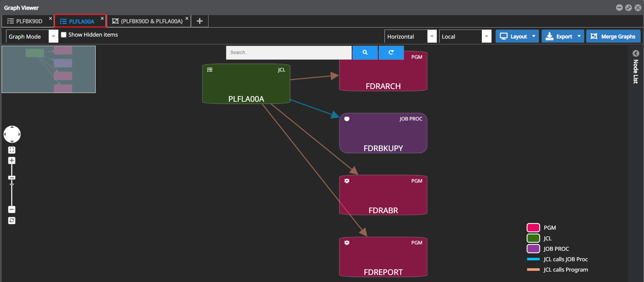Click the graph minimap thumbnail
The image size is (644, 282).
pyautogui.click(x=49, y=69)
